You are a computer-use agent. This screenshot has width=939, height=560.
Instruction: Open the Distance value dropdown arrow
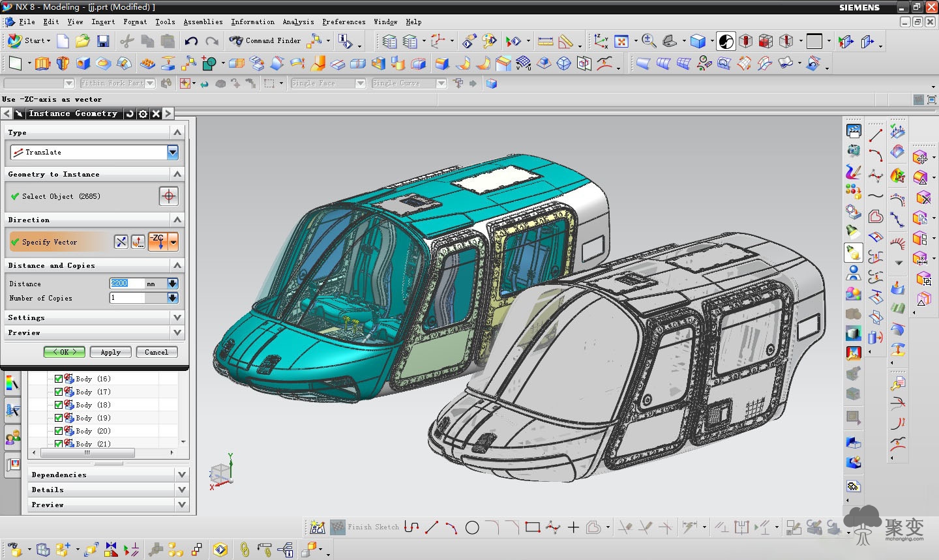click(x=173, y=284)
